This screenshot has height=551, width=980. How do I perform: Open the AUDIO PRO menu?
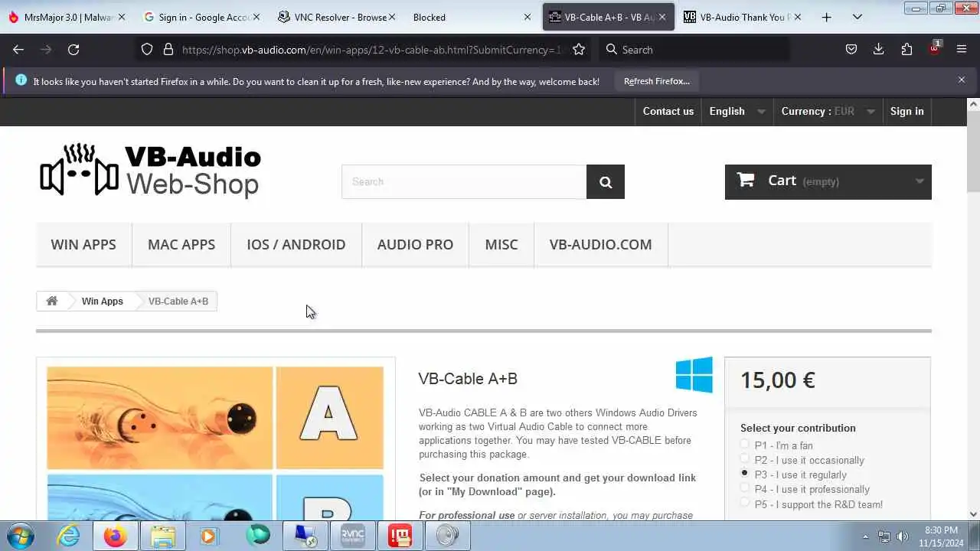click(415, 245)
